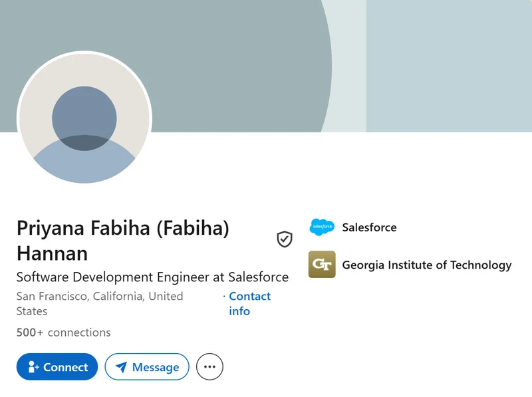Viewport: 532px width, 397px height.
Task: Click the Connect button
Action: pyautogui.click(x=57, y=367)
